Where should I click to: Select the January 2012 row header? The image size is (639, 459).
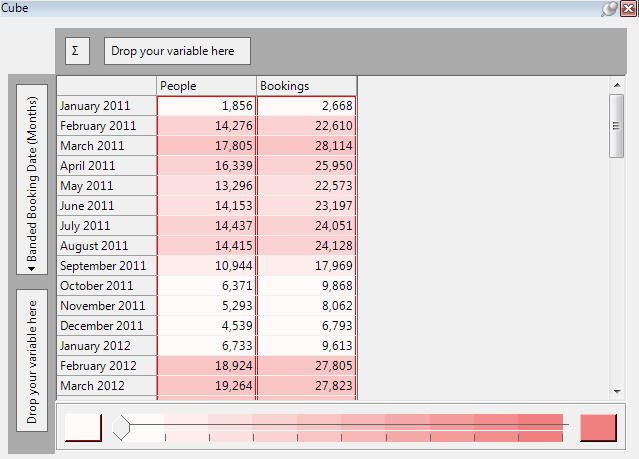coord(107,346)
